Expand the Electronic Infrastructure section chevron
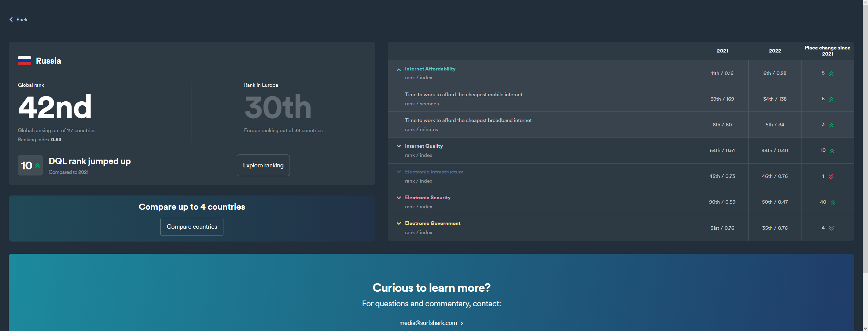This screenshot has height=331, width=868. [399, 172]
